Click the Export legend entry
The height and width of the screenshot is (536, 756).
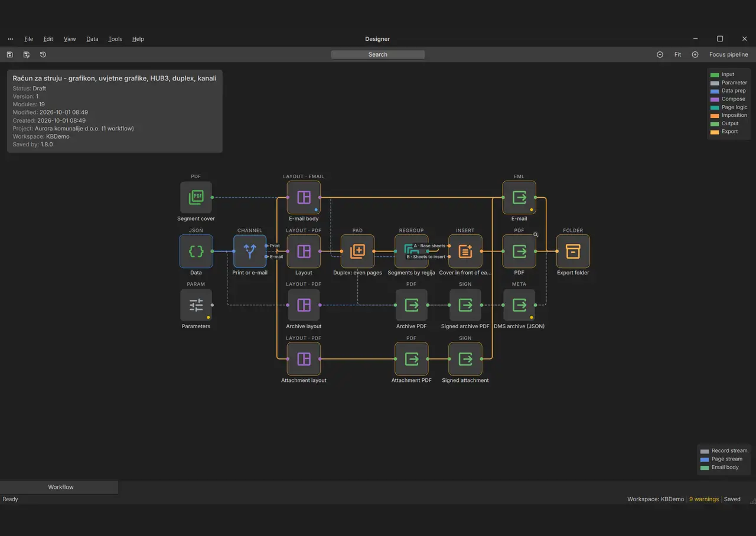click(x=724, y=132)
